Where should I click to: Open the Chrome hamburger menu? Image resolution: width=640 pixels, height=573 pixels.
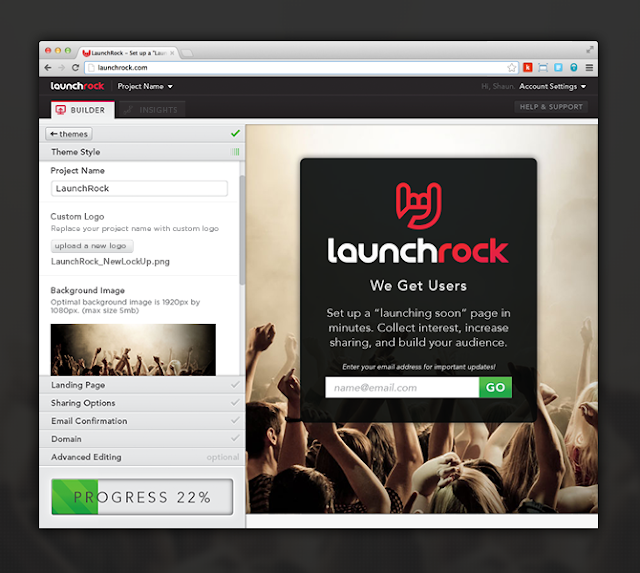589,68
